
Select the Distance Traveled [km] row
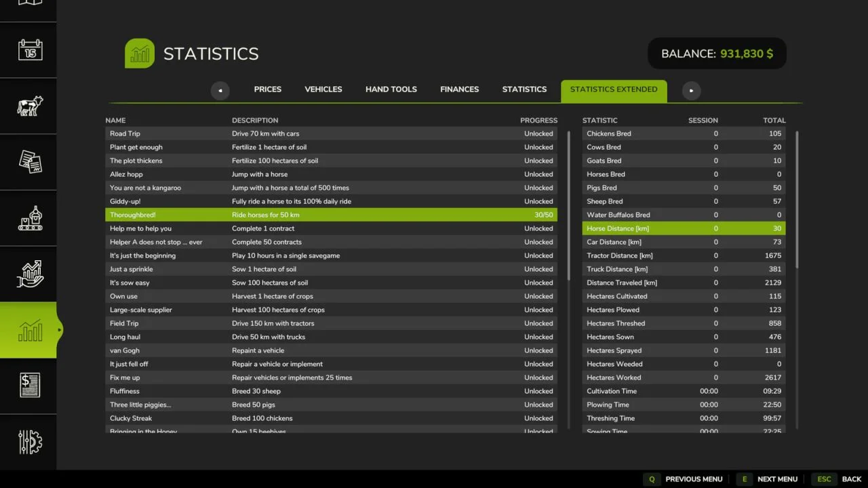pyautogui.click(x=684, y=283)
